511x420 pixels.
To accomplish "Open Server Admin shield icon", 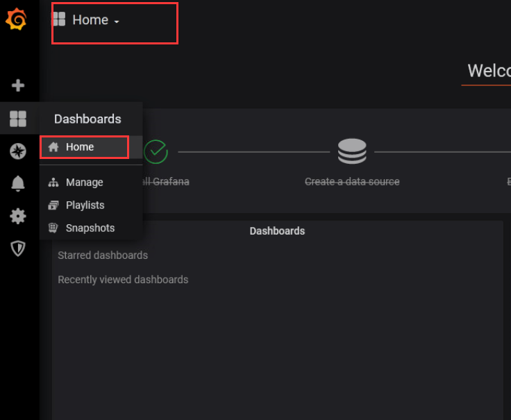I will click(18, 249).
